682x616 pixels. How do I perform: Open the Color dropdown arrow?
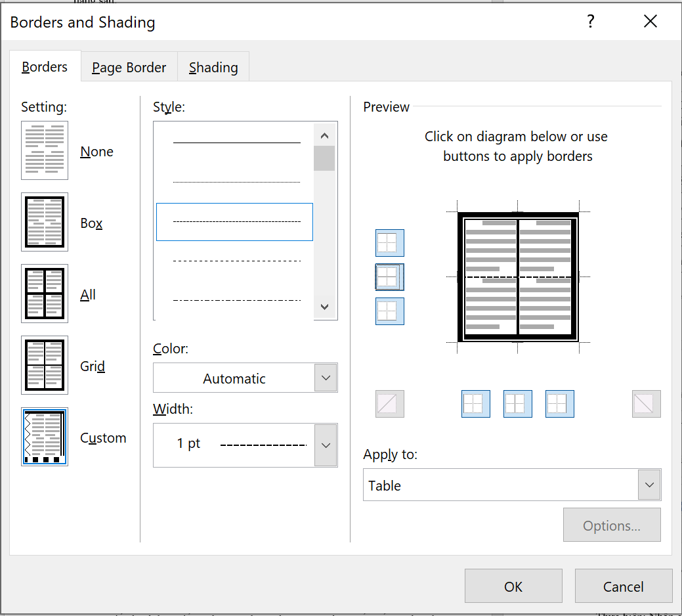pos(326,378)
